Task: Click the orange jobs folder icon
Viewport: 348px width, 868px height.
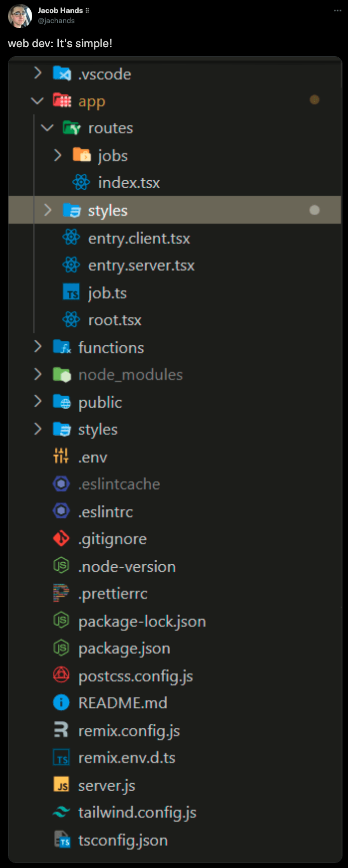Action: 81,155
